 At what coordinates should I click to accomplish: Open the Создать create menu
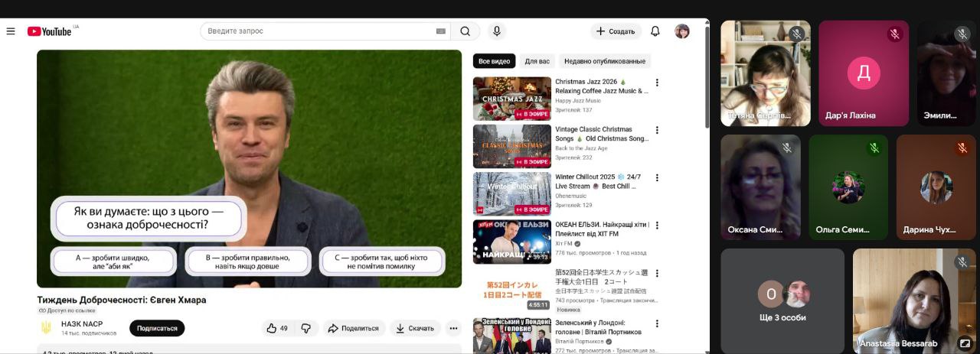coord(616,31)
